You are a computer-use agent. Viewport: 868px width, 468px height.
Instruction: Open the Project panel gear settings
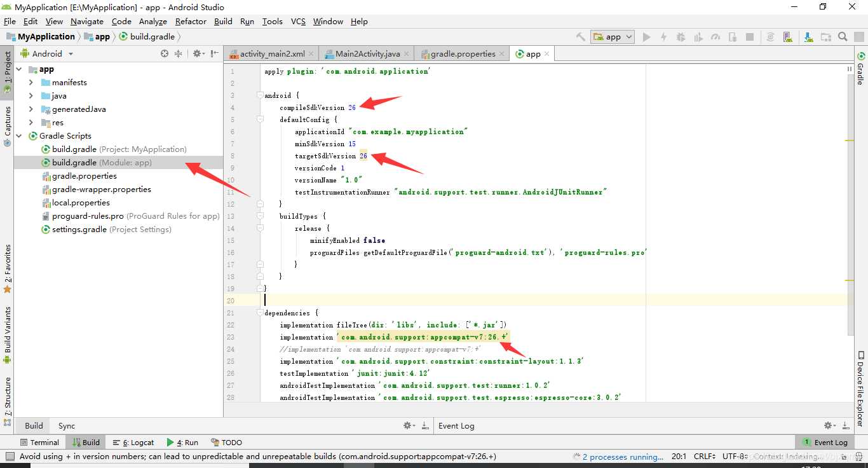[x=198, y=54]
